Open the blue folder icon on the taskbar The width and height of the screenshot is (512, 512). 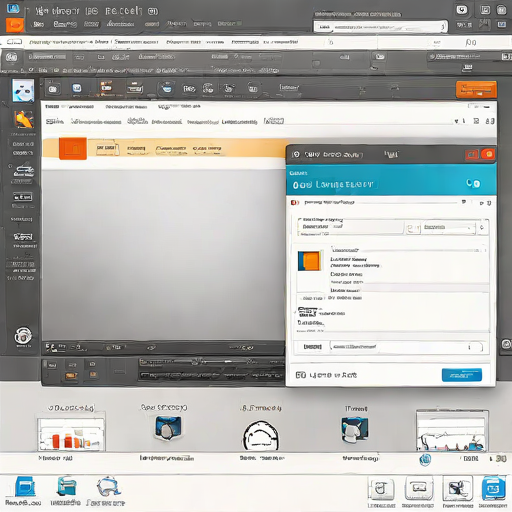pos(25,487)
